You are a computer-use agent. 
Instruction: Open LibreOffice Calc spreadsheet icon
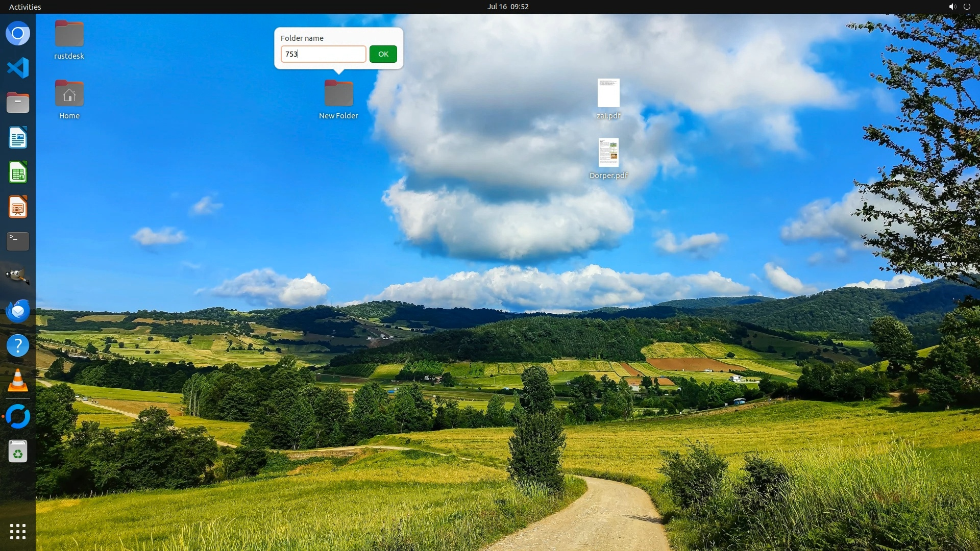(x=18, y=172)
